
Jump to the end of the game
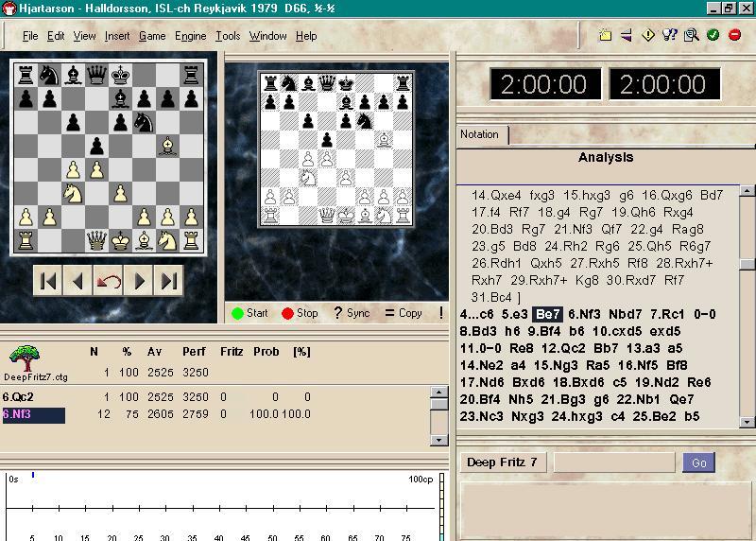click(169, 281)
